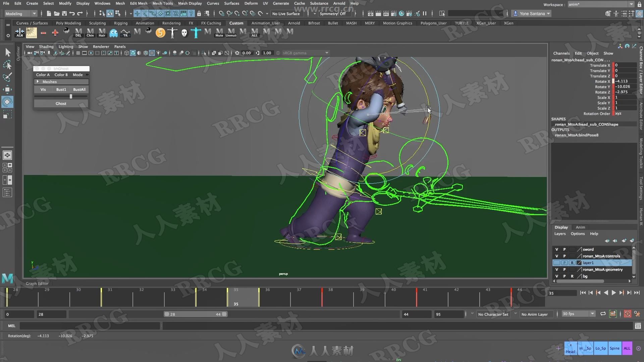Viewport: 644px width, 362px height.
Task: Click BustAll button in onGhost panel
Action: pyautogui.click(x=79, y=89)
